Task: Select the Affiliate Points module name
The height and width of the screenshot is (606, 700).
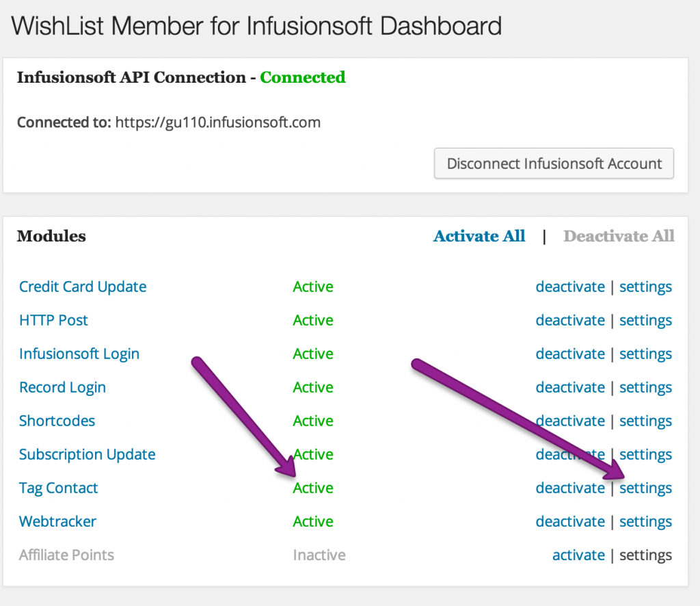Action: pos(66,555)
